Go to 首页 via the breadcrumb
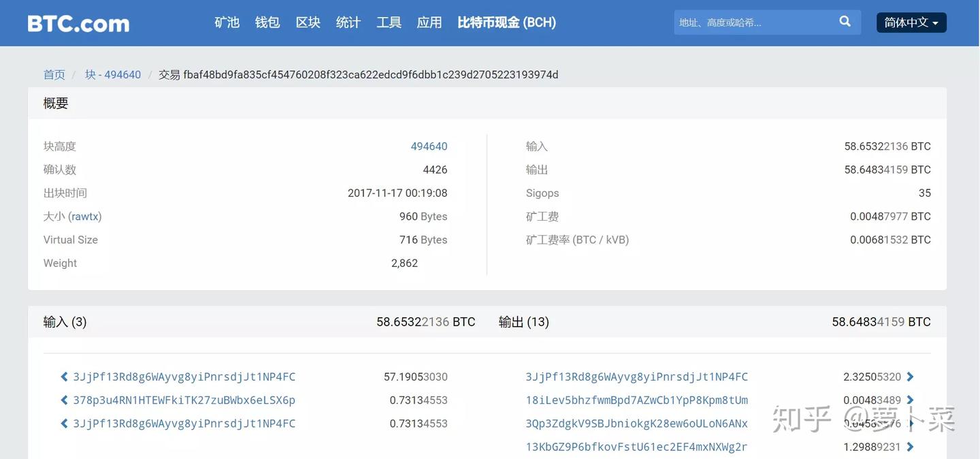This screenshot has height=459, width=980. point(54,74)
